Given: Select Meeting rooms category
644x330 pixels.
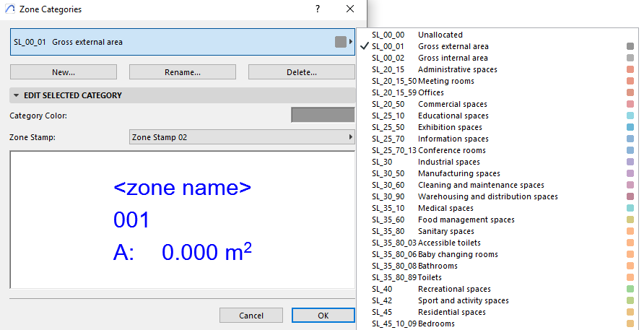Looking at the screenshot, I should 497,81.
